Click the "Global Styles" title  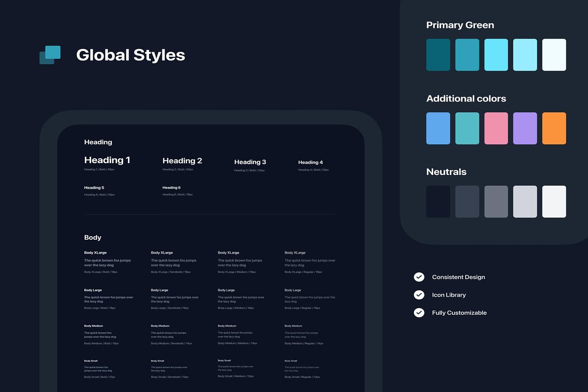[131, 55]
